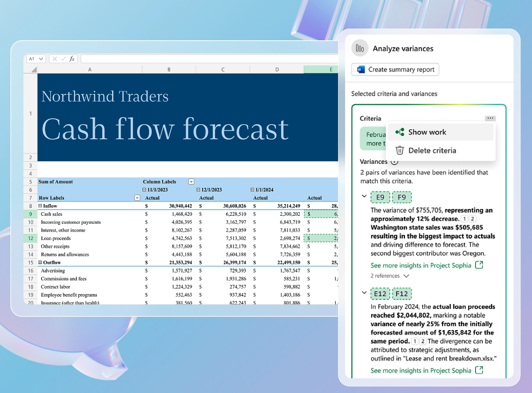This screenshot has width=532, height=393.
Task: Collapse the 12/1/2023 column group
Action: 199,190
